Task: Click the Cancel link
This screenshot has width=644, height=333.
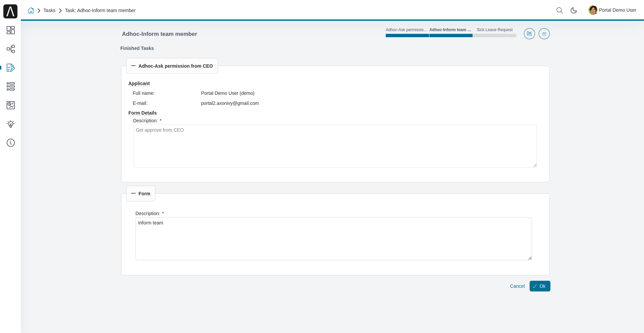Action: tap(517, 286)
